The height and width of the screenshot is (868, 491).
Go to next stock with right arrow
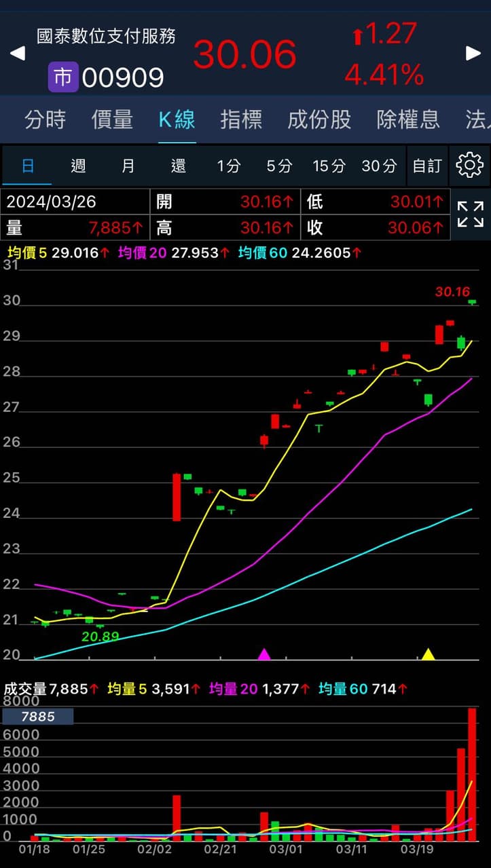(473, 54)
